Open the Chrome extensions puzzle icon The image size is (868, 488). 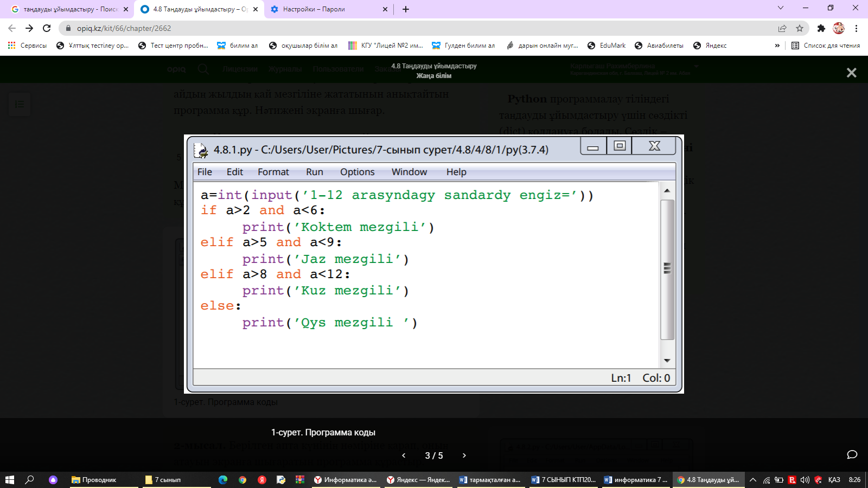tap(821, 28)
